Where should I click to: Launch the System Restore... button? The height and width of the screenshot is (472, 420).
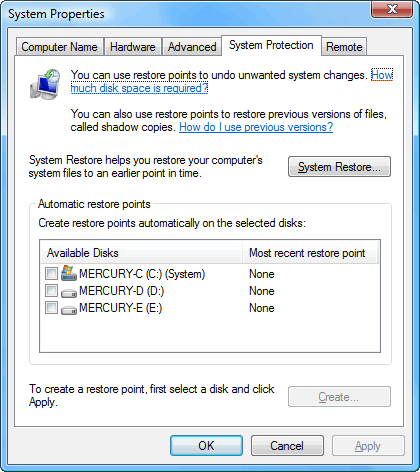coord(339,166)
